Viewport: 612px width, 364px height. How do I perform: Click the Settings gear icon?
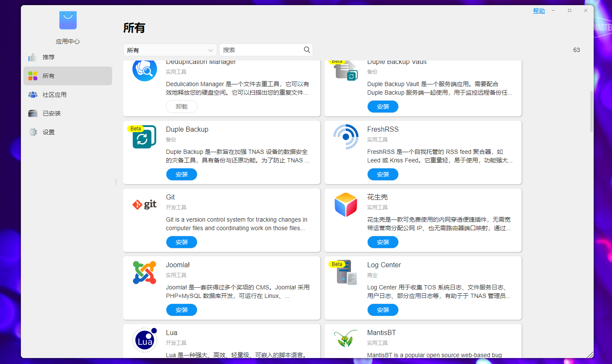click(33, 132)
